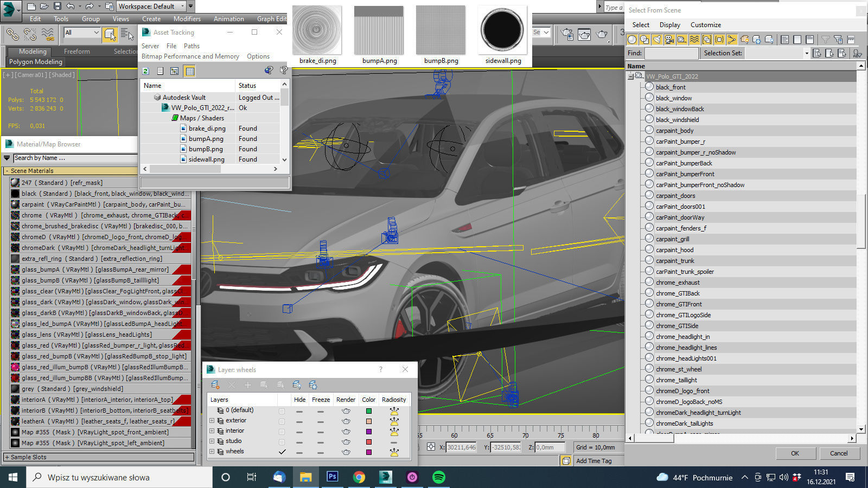868x488 pixels.
Task: Click the Add Time Tag button
Action: click(593, 461)
